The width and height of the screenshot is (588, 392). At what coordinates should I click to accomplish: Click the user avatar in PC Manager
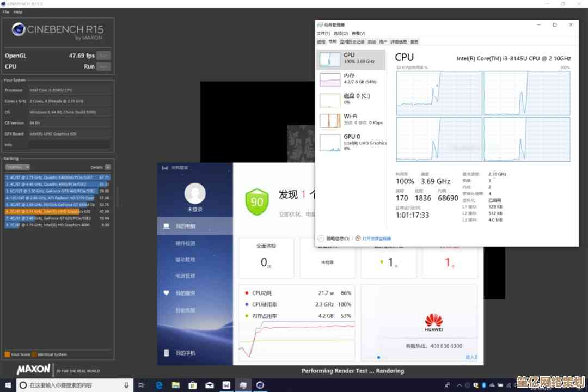195,193
